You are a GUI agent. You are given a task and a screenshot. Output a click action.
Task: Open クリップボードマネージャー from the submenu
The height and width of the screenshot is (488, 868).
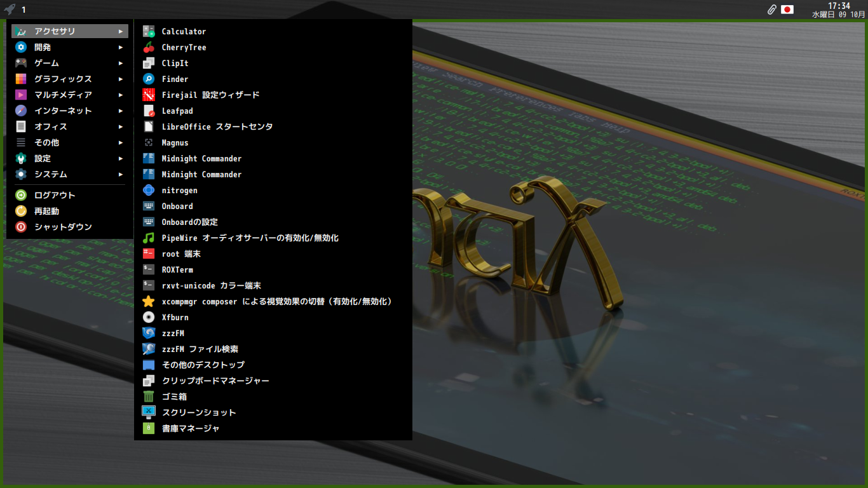[x=273, y=381]
